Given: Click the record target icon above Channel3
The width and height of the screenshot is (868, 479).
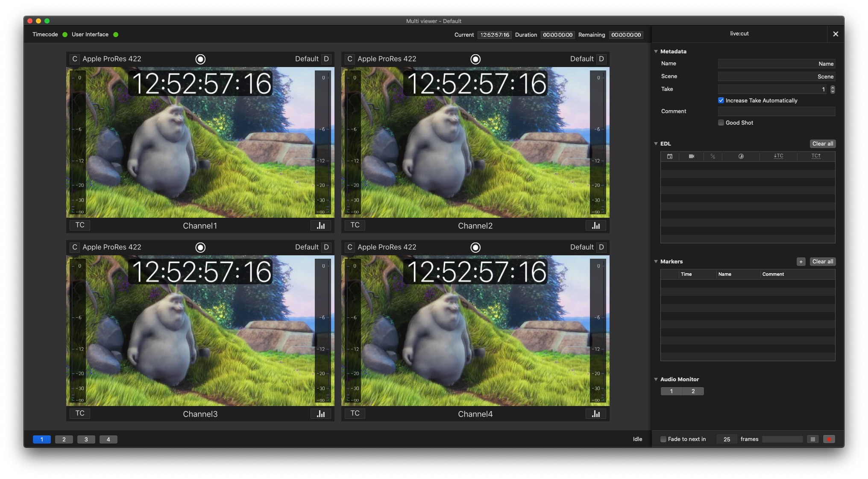Looking at the screenshot, I should tap(200, 248).
